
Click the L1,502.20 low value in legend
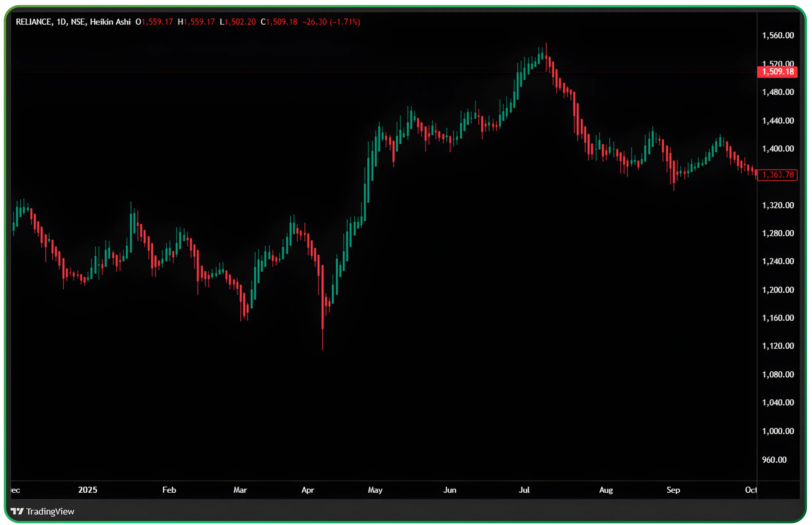[x=238, y=22]
